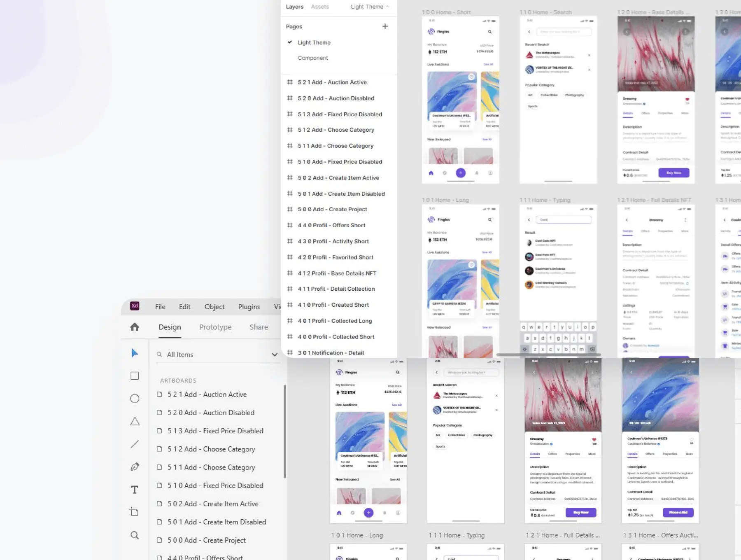
Task: Expand the All Items filter dropdown
Action: coord(275,355)
